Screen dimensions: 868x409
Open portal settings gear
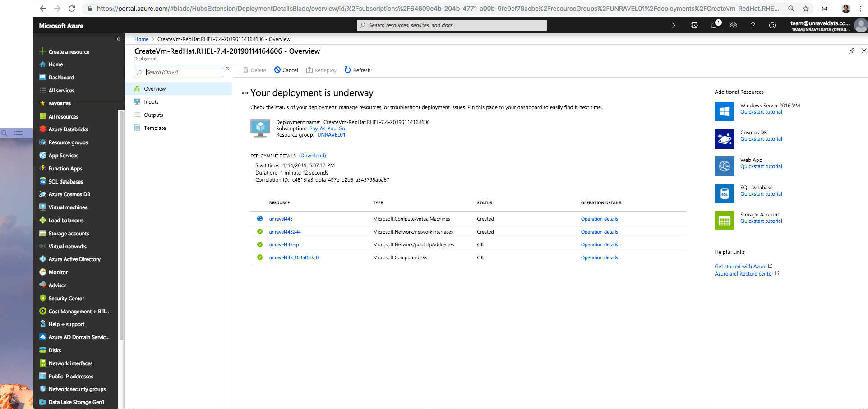(x=734, y=25)
